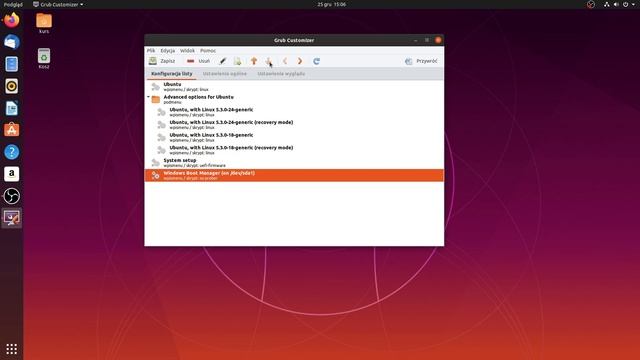Switch to Konfiguracja listy tab
The image size is (640, 360).
click(171, 74)
